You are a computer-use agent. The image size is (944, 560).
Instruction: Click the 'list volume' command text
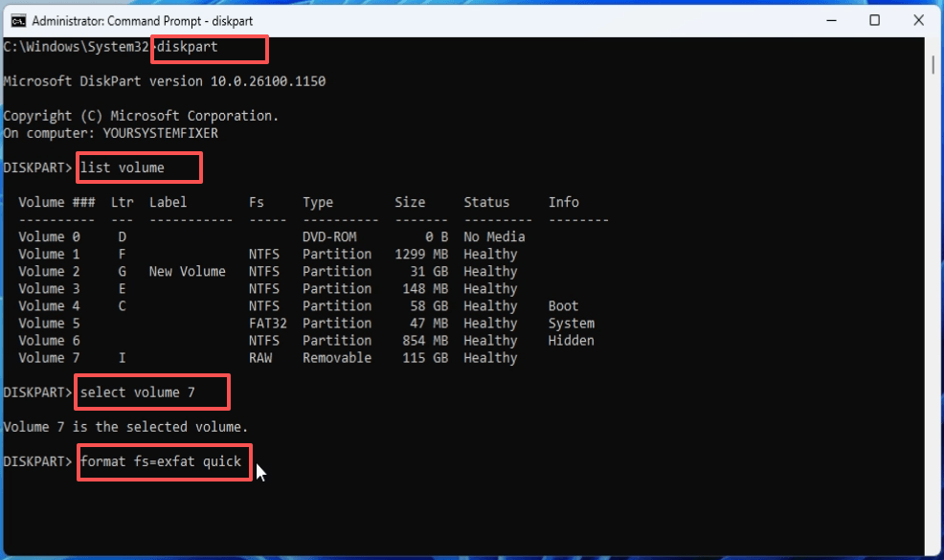click(123, 168)
